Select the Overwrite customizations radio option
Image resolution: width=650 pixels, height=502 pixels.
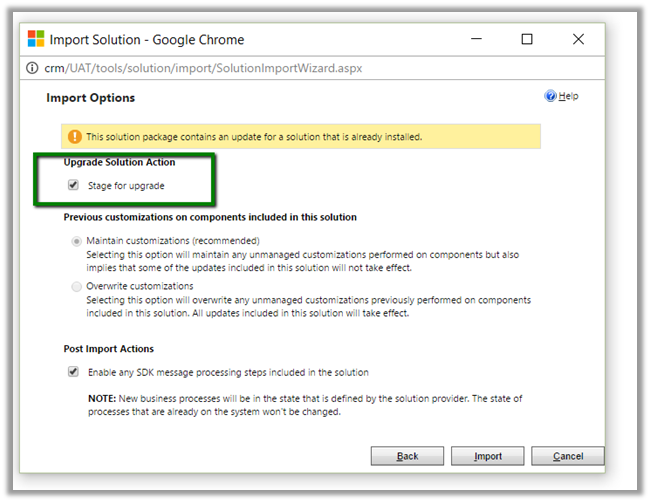click(x=76, y=286)
